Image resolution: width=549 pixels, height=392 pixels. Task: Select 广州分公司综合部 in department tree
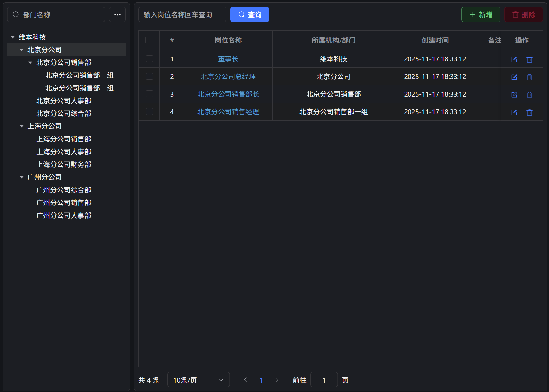click(64, 190)
